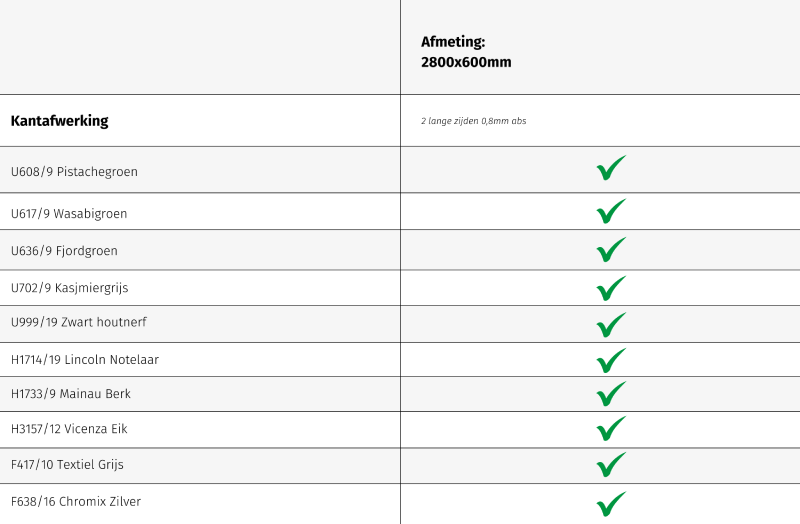Click the green checkmark for F417/10 Textiel Grijs
This screenshot has width=800, height=524.
coord(610,465)
